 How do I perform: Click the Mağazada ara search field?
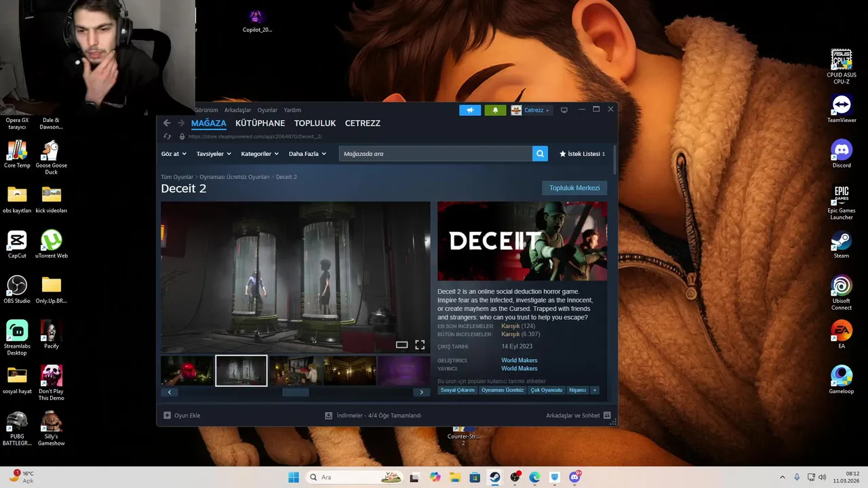coord(435,154)
